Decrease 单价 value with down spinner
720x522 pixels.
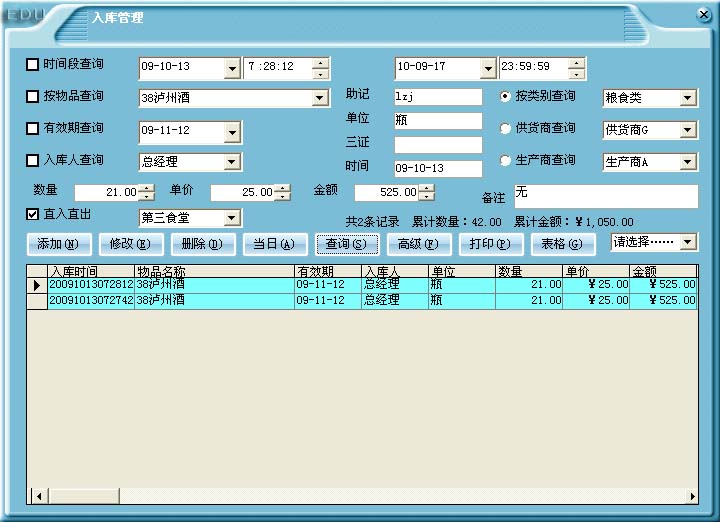pyautogui.click(x=282, y=196)
